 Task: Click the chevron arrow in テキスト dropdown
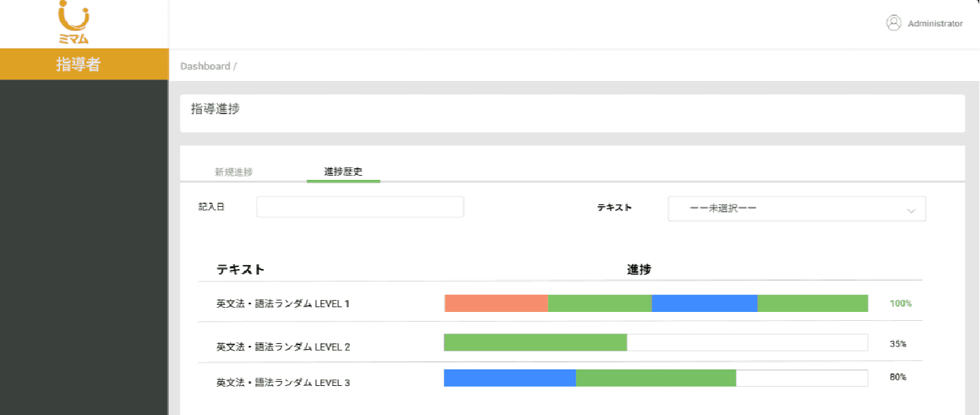[911, 210]
